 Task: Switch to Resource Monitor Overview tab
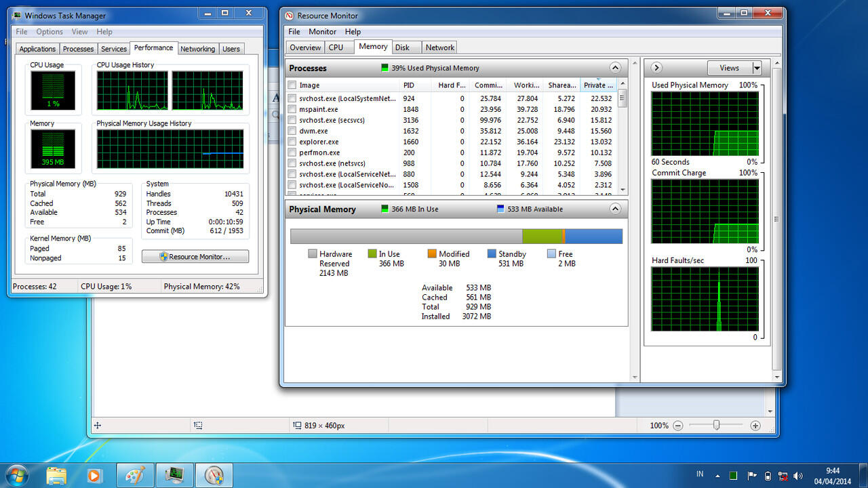[x=305, y=47]
